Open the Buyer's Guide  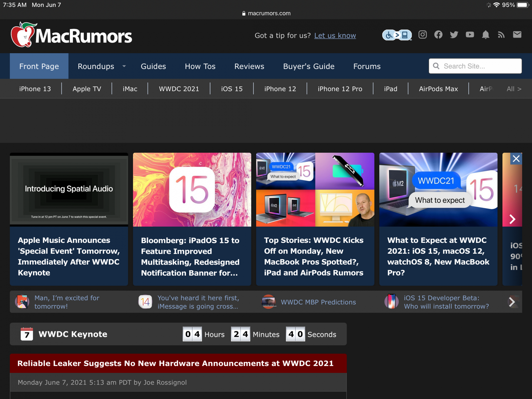tap(309, 66)
